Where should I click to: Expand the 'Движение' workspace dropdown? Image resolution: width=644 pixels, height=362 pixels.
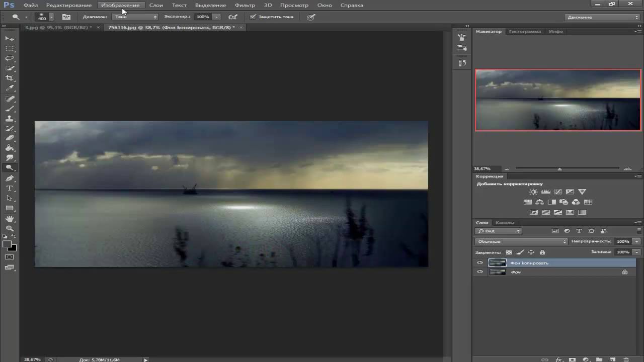point(602,17)
